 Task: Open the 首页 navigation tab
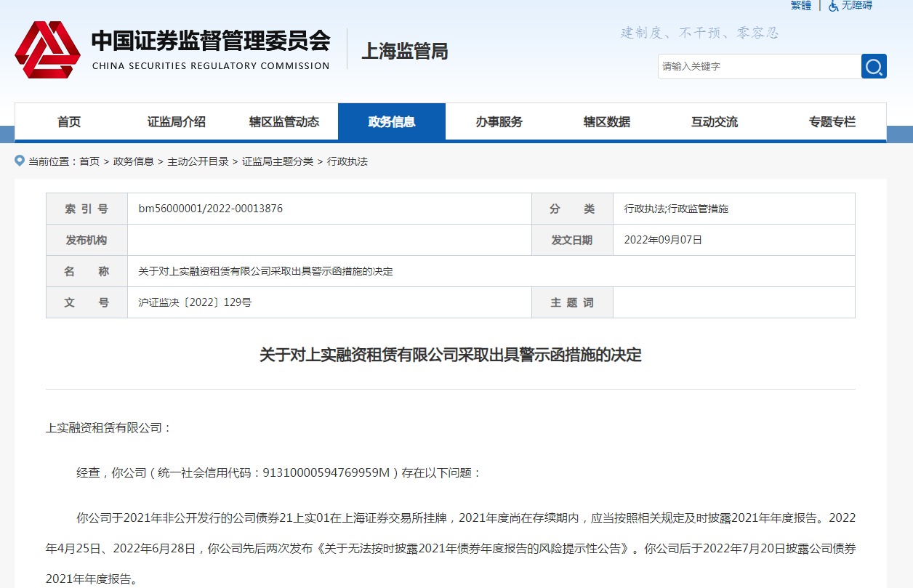coord(69,122)
